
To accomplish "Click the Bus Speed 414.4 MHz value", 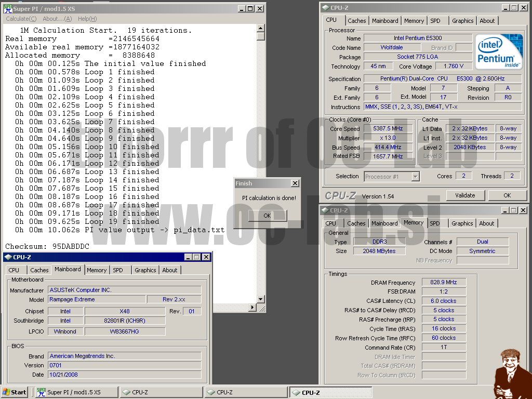I will (388, 147).
